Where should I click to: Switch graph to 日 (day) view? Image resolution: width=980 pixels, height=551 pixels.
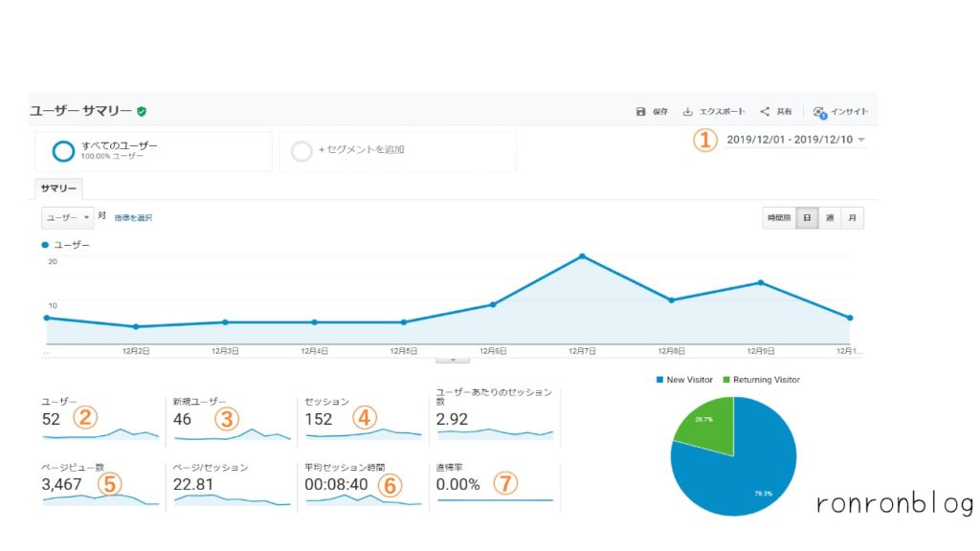(807, 217)
